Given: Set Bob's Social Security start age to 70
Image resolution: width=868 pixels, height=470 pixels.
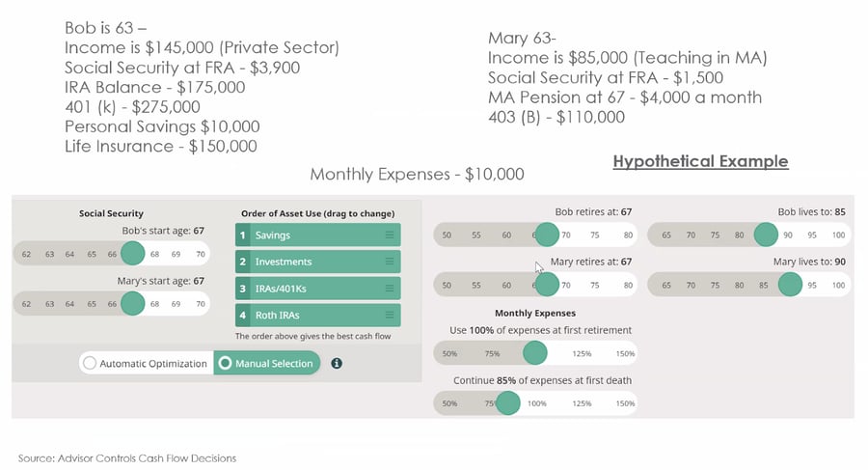Looking at the screenshot, I should [x=200, y=254].
